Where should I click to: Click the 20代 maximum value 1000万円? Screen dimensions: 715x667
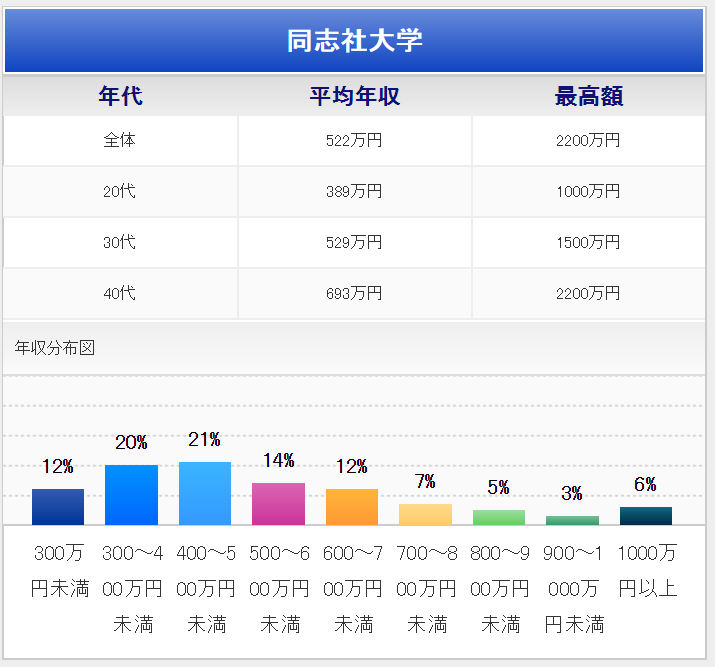[589, 192]
